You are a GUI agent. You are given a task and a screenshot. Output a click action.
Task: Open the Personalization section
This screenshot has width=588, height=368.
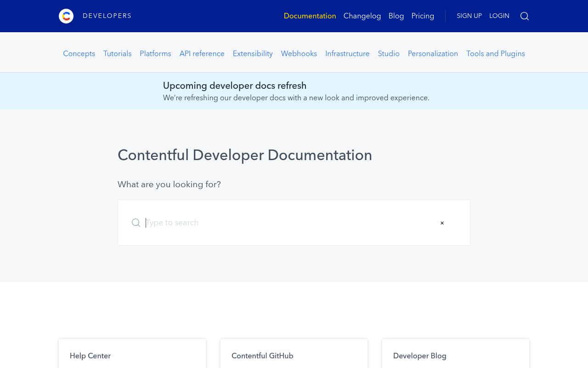(x=433, y=54)
